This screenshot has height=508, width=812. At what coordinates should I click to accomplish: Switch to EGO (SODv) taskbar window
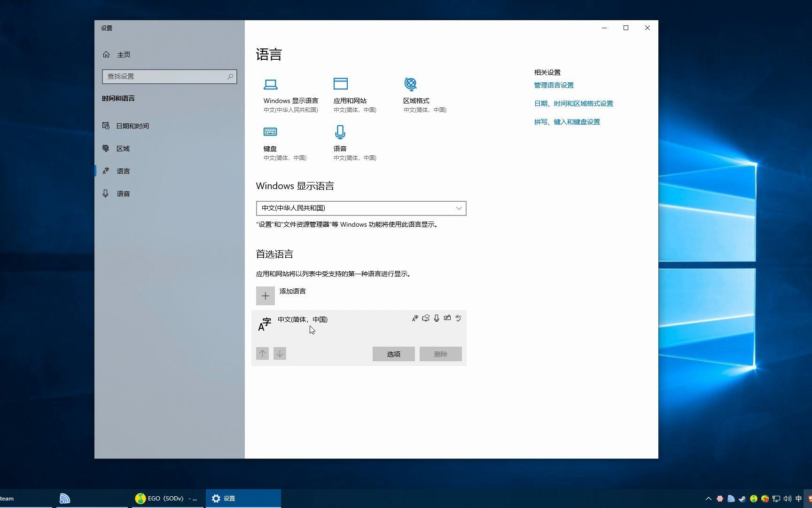[166, 499]
